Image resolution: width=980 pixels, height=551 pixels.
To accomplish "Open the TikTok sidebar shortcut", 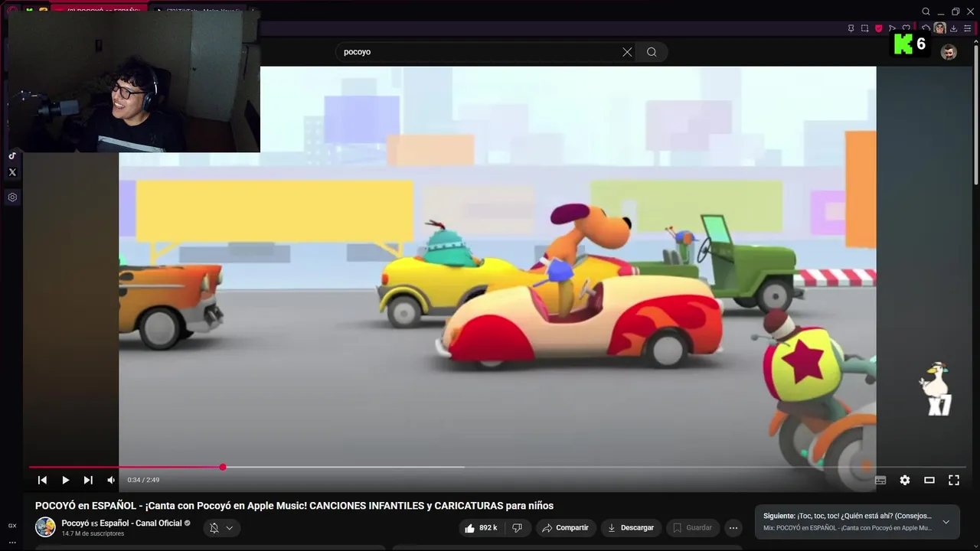I will click(x=12, y=155).
